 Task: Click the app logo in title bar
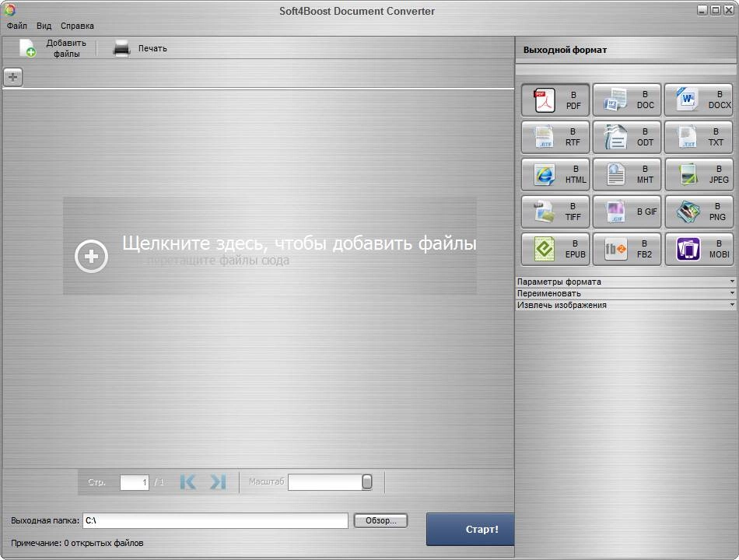coord(9,9)
